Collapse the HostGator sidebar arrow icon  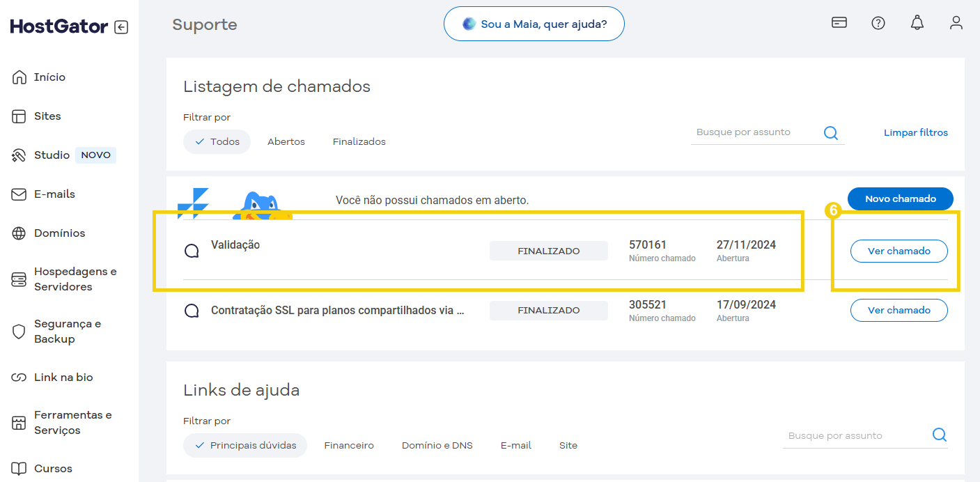121,27
